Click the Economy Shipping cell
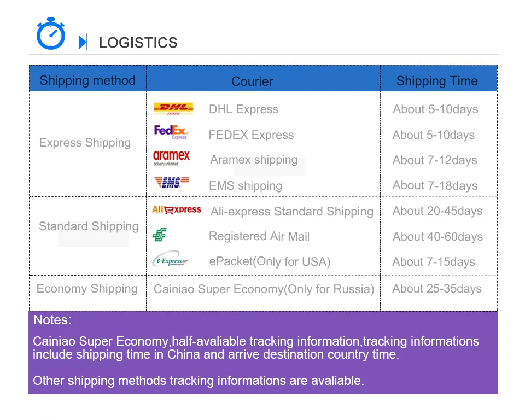Screen dimensions: 525x420 (x=87, y=289)
